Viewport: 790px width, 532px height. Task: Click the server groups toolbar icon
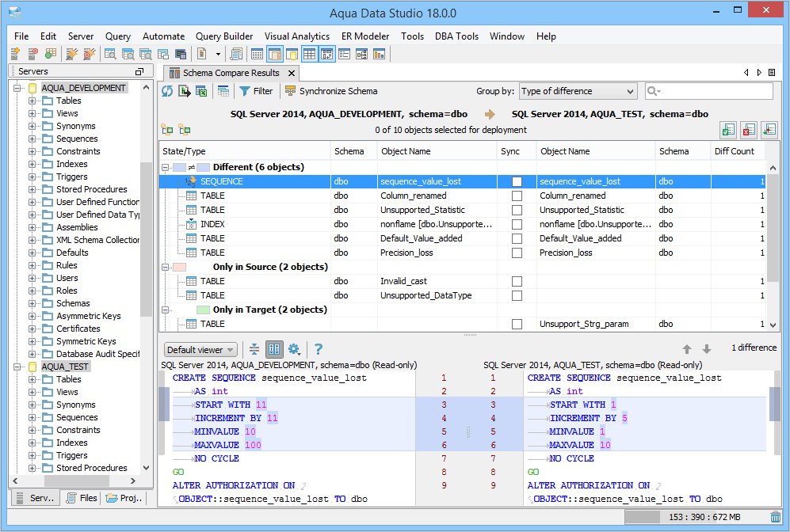click(51, 54)
